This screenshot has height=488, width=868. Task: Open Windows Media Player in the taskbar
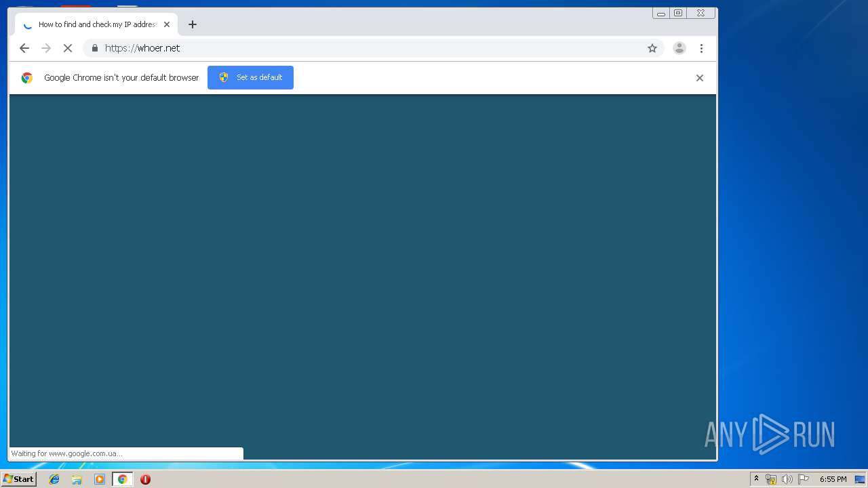click(100, 479)
